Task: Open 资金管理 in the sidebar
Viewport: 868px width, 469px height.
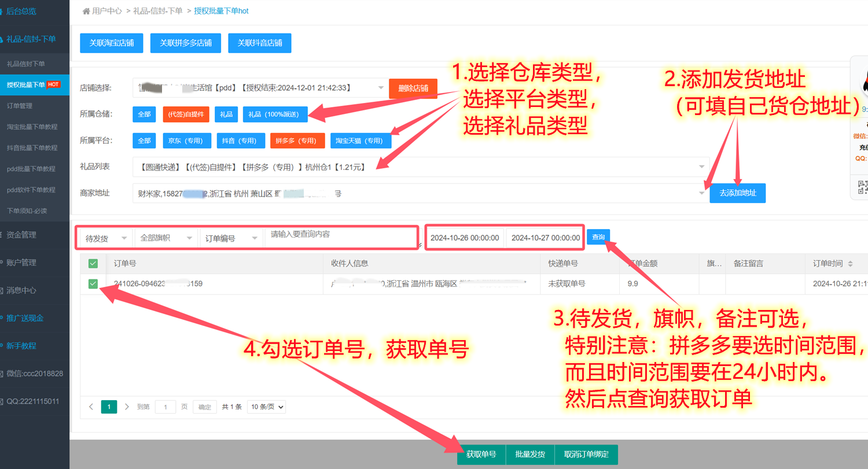Action: [21, 235]
